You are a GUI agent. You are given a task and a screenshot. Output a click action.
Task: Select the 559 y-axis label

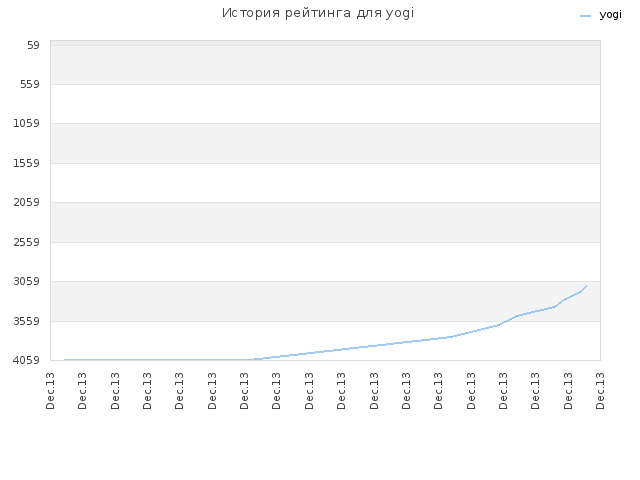[30, 84]
